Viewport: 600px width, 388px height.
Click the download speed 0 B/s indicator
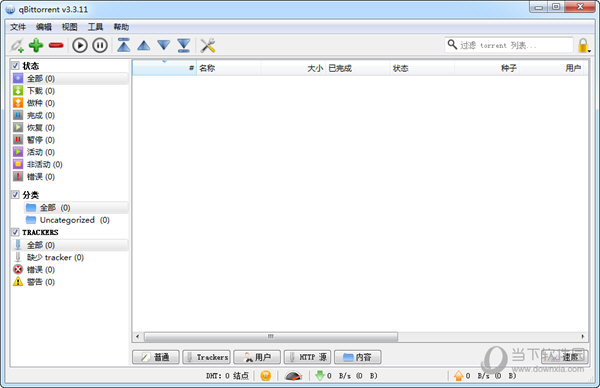tap(346, 376)
